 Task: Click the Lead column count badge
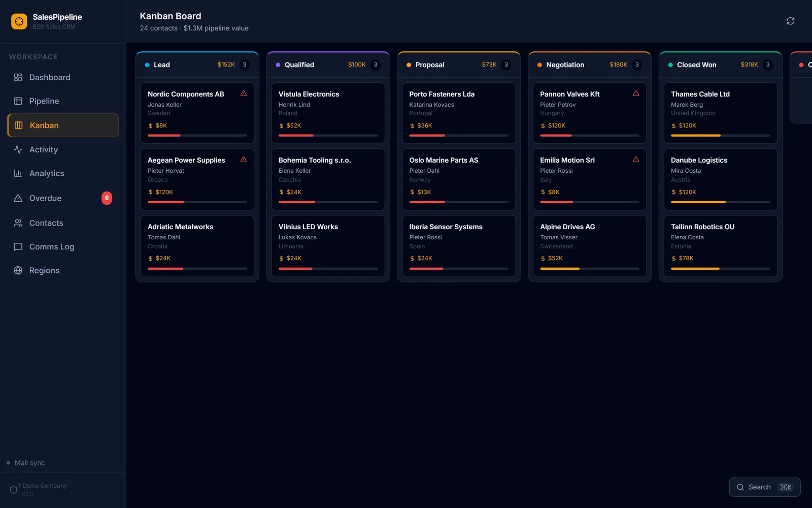[x=245, y=65]
